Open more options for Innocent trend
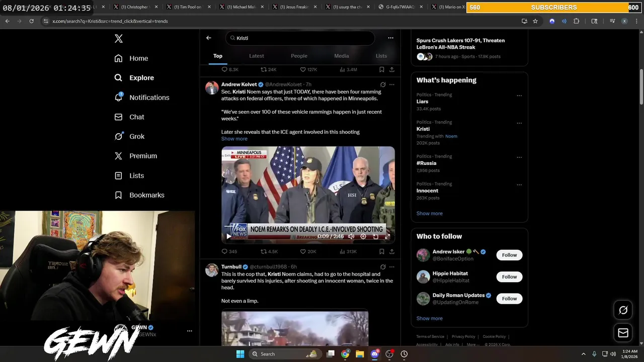Viewport: 644px width, 362px height. 519,185
